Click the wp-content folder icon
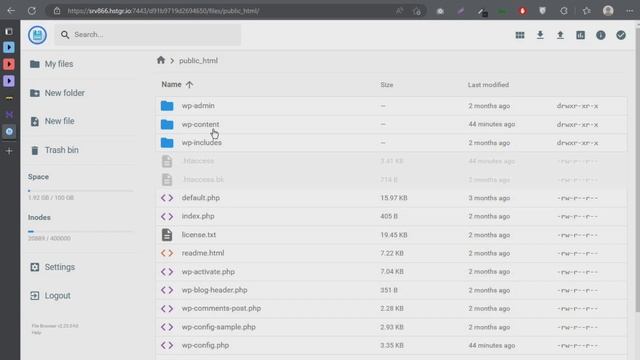 (x=167, y=124)
